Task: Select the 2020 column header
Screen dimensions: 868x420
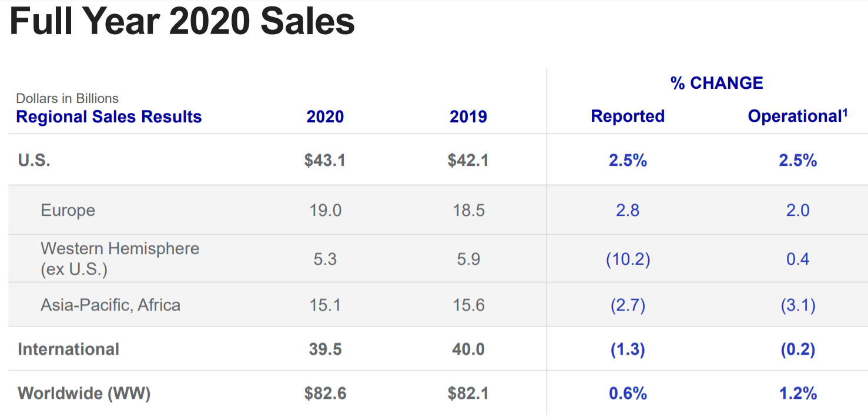Action: click(x=325, y=116)
